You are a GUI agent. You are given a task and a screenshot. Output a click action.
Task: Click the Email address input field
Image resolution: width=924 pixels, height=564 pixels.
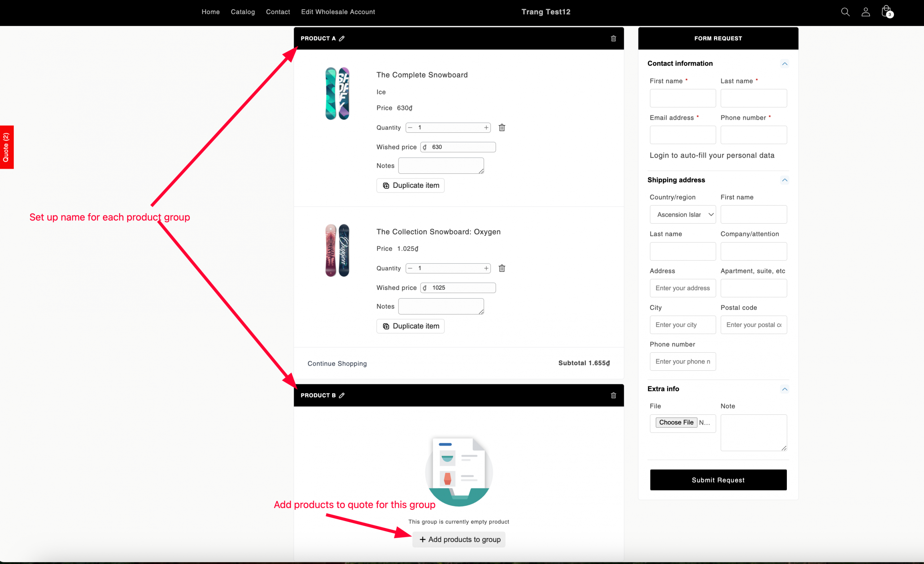point(683,135)
